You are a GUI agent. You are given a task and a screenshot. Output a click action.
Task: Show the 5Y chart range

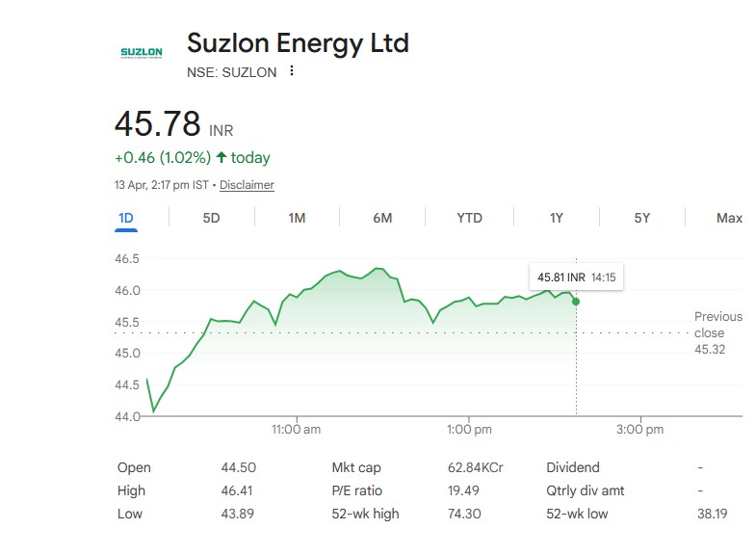point(642,218)
